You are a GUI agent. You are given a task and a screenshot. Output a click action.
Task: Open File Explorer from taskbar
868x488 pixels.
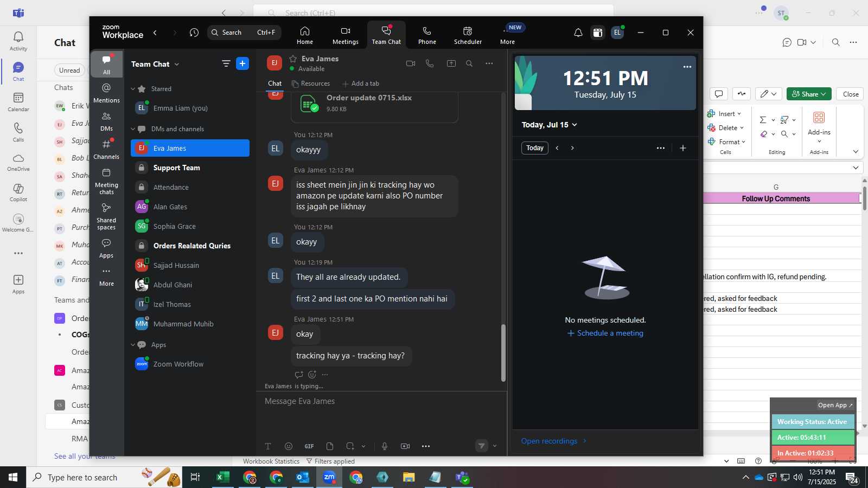click(409, 477)
